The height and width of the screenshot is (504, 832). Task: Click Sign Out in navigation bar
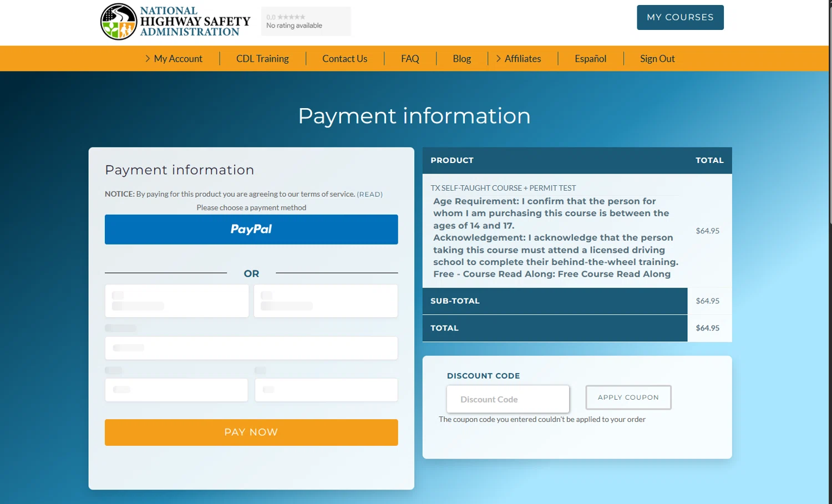coord(657,59)
